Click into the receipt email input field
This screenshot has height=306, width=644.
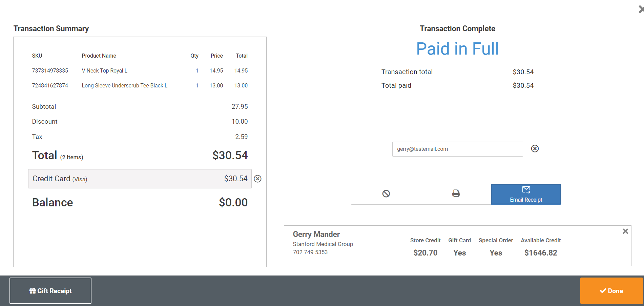coord(457,149)
